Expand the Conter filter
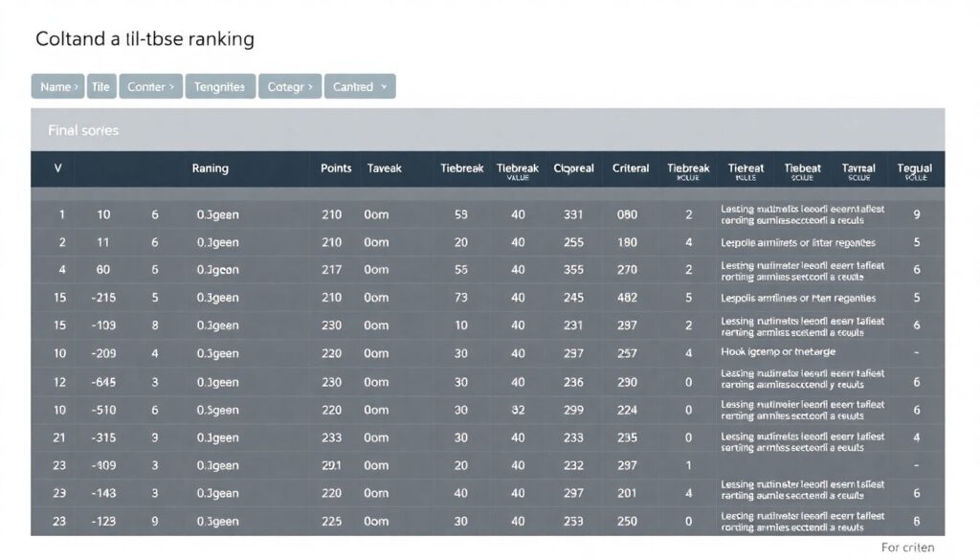The width and height of the screenshot is (980, 560). 151,87
